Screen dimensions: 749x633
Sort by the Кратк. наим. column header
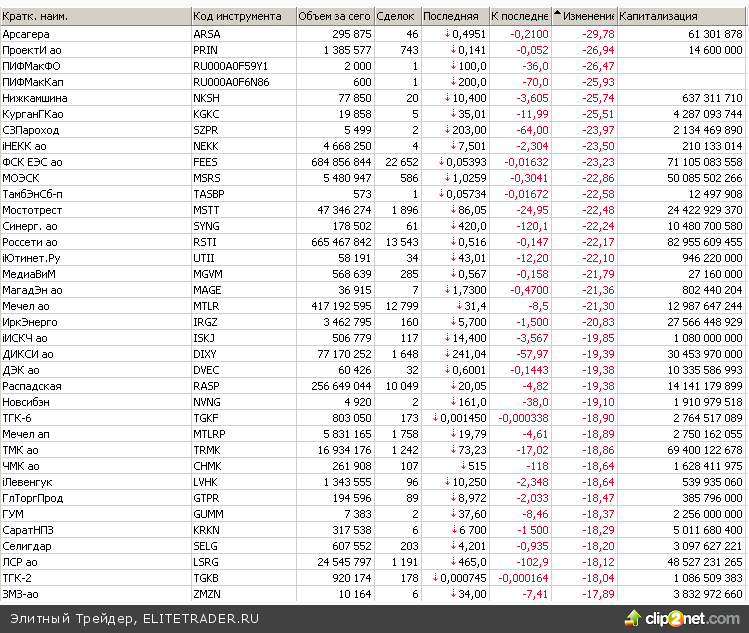[x=96, y=16]
